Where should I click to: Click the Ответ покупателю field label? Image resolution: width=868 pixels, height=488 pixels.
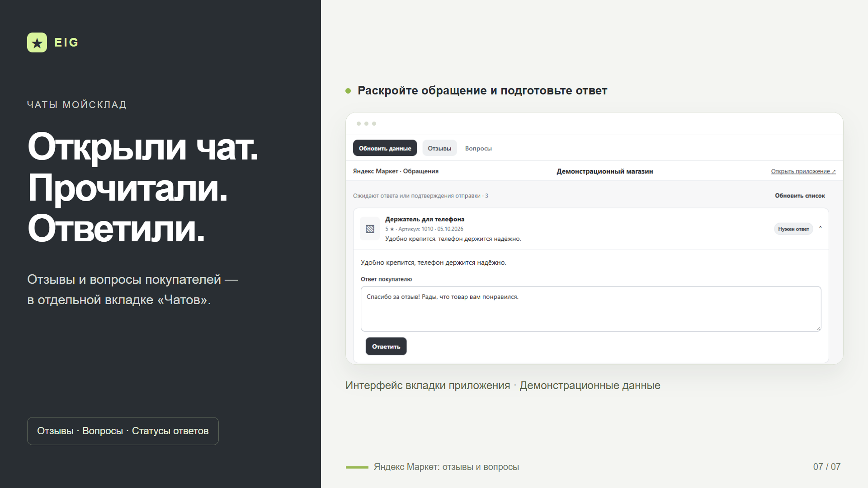click(x=386, y=279)
